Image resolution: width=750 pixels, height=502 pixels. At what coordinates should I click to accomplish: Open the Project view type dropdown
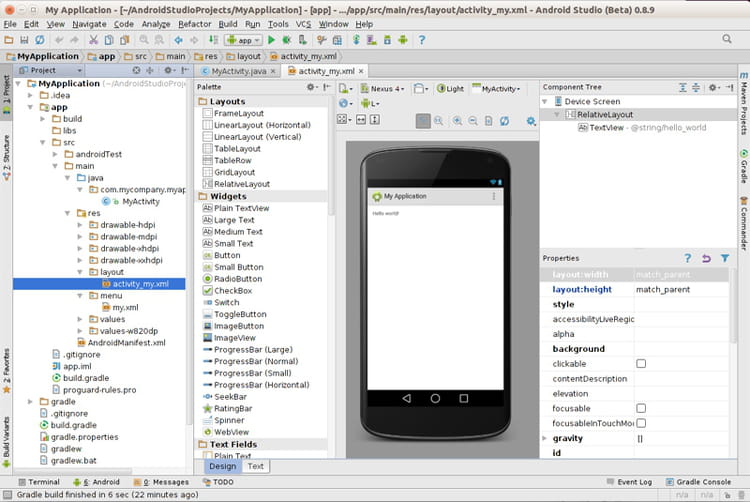point(50,70)
